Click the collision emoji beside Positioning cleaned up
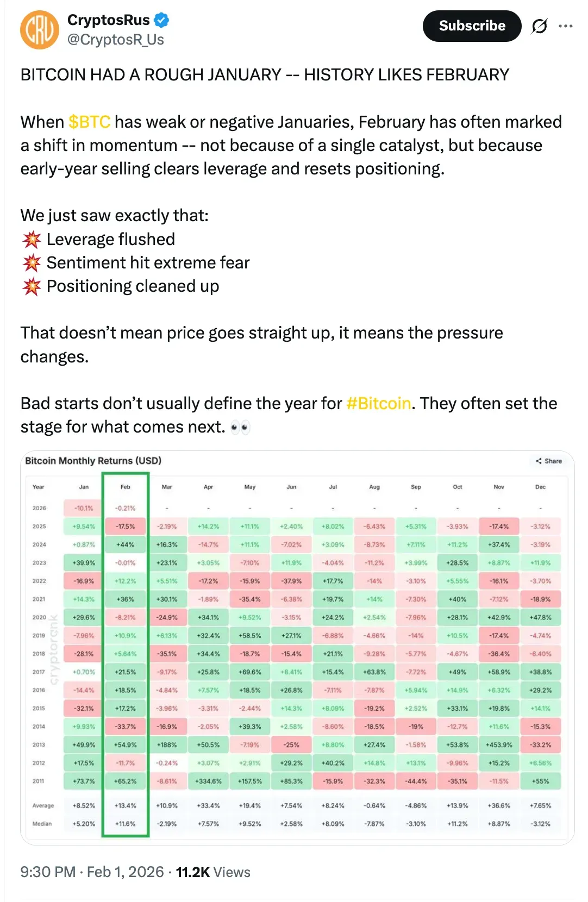The width and height of the screenshot is (588, 902). pos(32,286)
